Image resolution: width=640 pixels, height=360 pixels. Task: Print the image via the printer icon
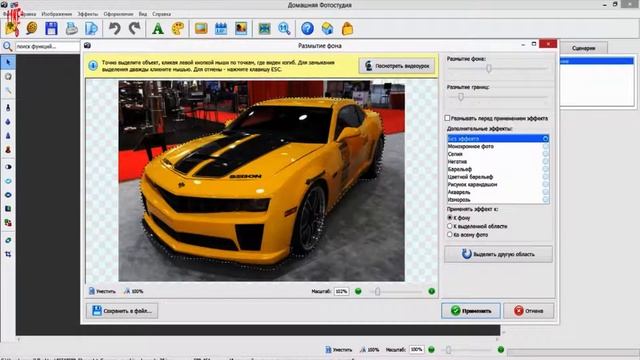coord(72,29)
